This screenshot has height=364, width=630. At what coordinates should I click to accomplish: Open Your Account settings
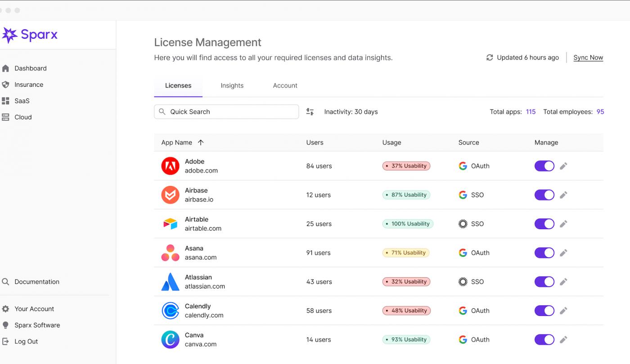click(34, 309)
